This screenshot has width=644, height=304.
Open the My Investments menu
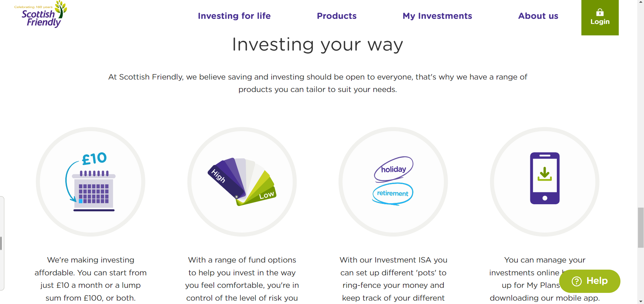[x=437, y=16]
